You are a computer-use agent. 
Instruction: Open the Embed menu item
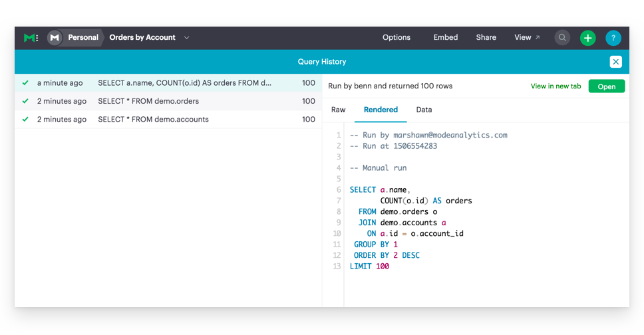click(445, 37)
